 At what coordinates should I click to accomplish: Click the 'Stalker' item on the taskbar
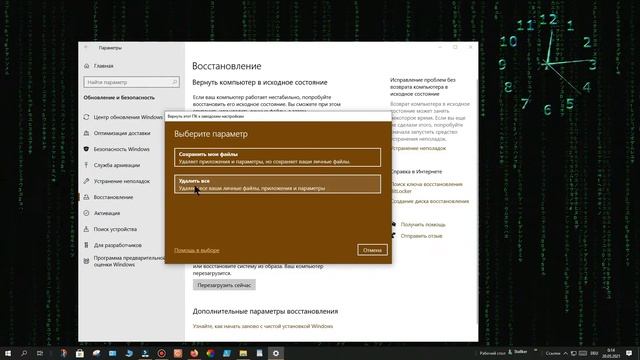[x=518, y=352]
